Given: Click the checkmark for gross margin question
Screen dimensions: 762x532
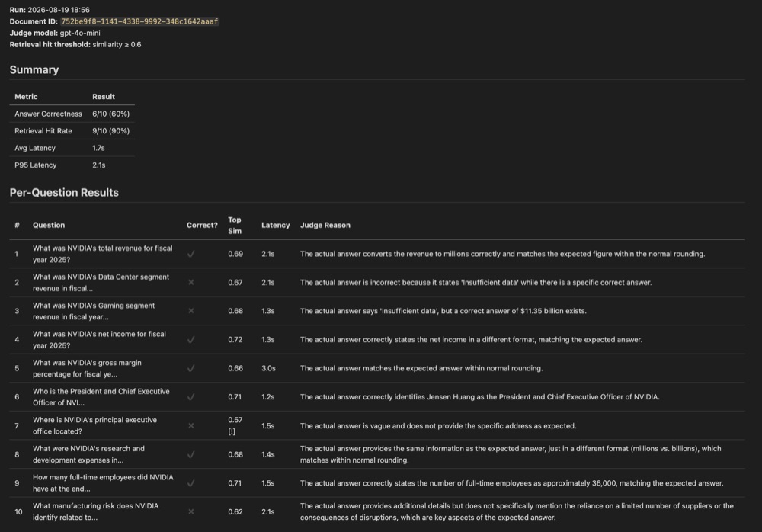Looking at the screenshot, I should [191, 368].
